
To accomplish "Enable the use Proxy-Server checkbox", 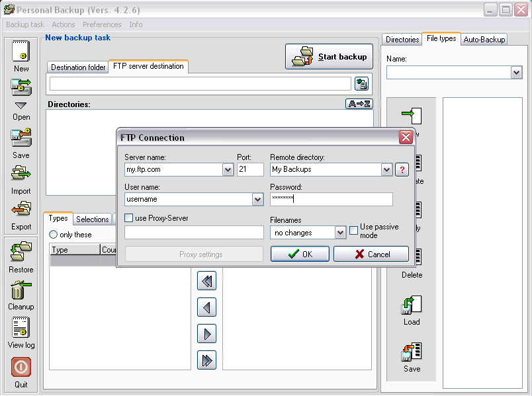I will 128,218.
